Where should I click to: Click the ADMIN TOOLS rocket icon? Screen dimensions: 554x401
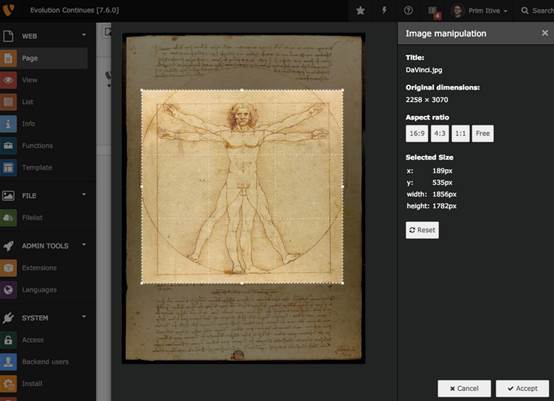click(8, 246)
